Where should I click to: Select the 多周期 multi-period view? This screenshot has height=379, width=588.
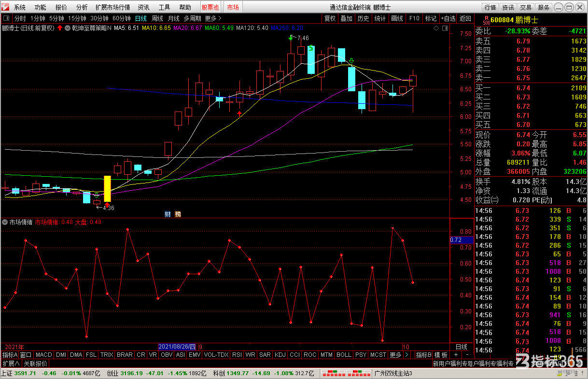[192, 18]
